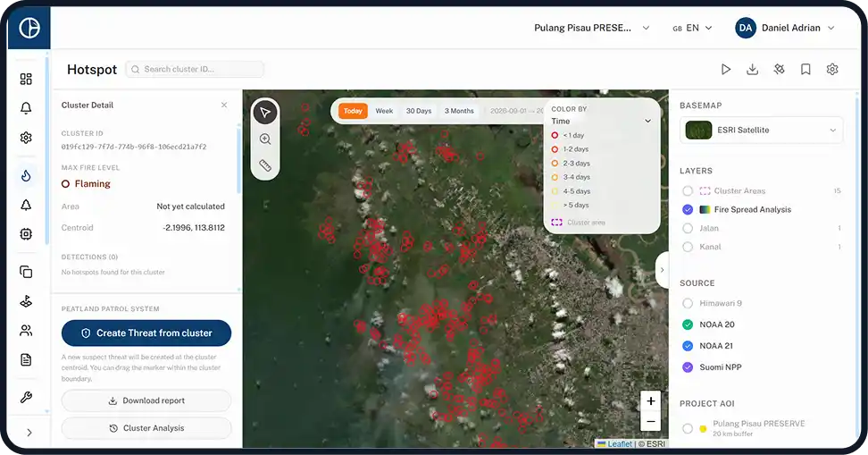Select the Today time tab

pos(353,111)
